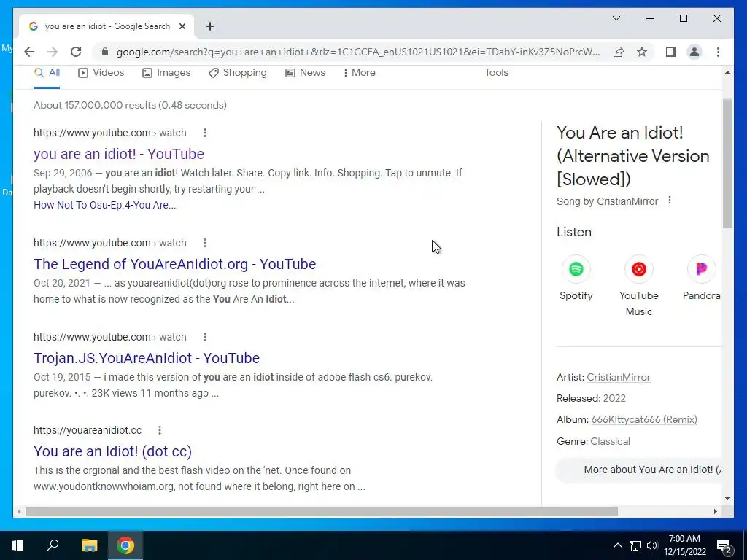Viewport: 747px width, 560px height.
Task: Open the search Tools button
Action: (496, 73)
